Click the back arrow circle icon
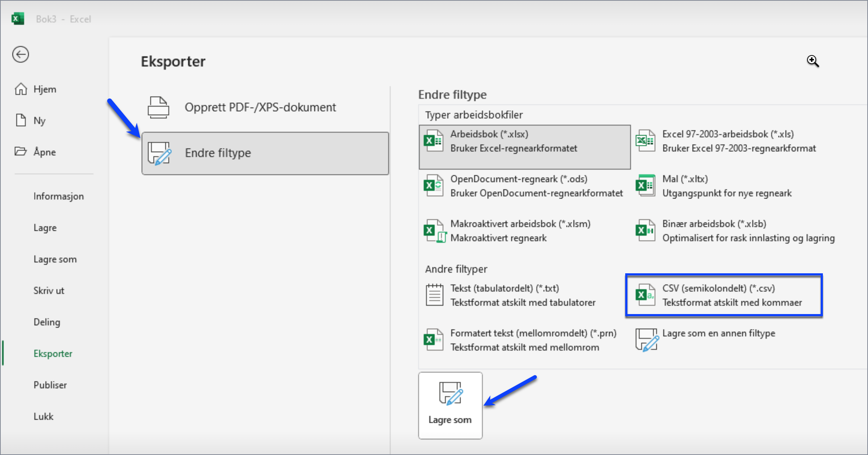 point(20,55)
